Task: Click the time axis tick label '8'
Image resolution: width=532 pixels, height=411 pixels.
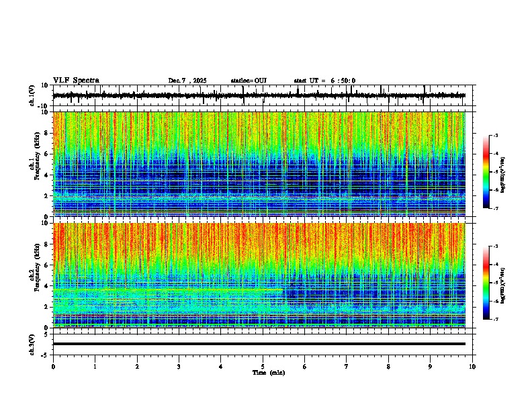Action: [388, 367]
